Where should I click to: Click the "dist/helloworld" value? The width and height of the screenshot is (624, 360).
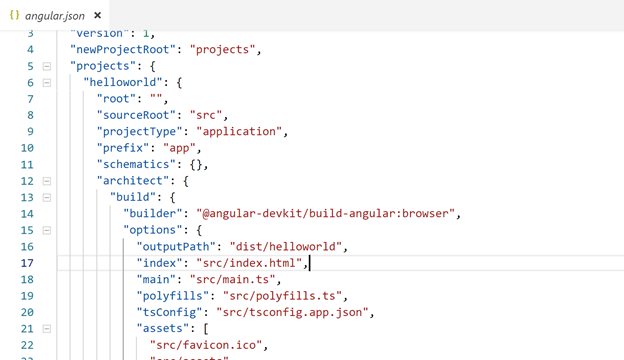pos(286,247)
